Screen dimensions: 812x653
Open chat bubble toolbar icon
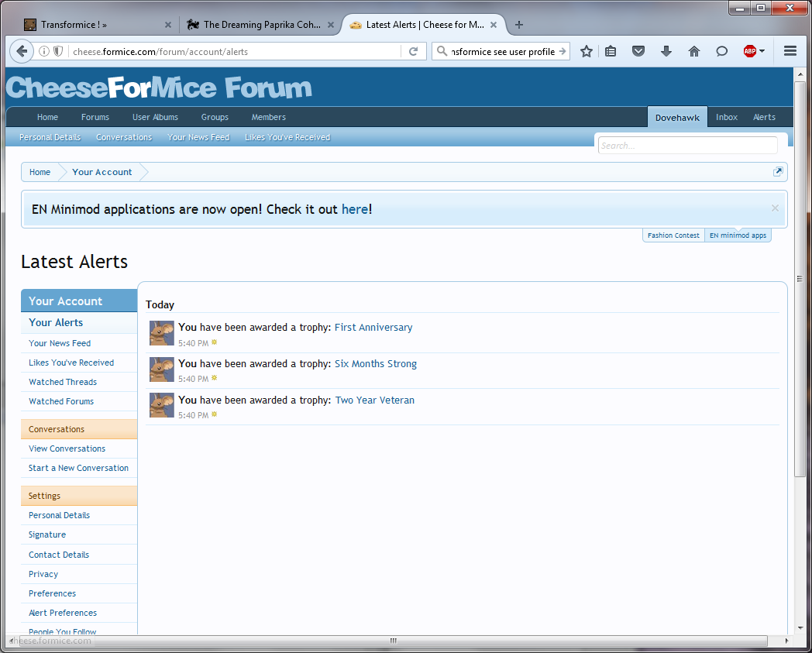click(x=722, y=51)
